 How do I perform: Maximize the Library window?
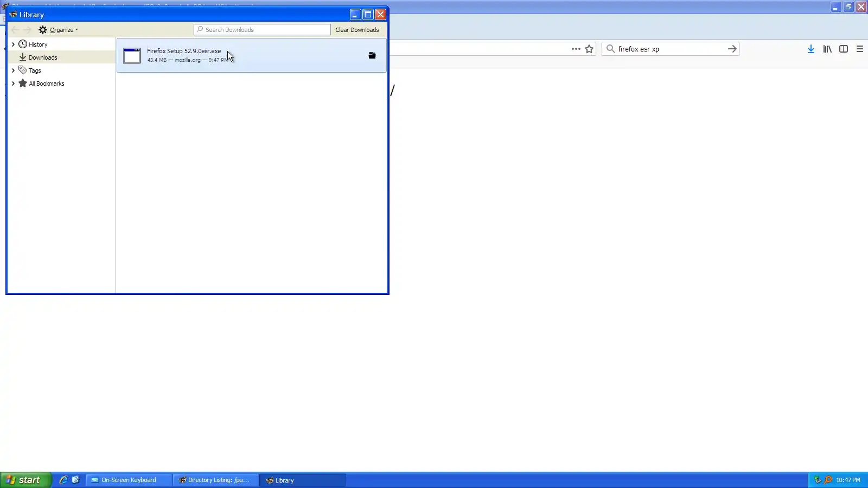(368, 15)
